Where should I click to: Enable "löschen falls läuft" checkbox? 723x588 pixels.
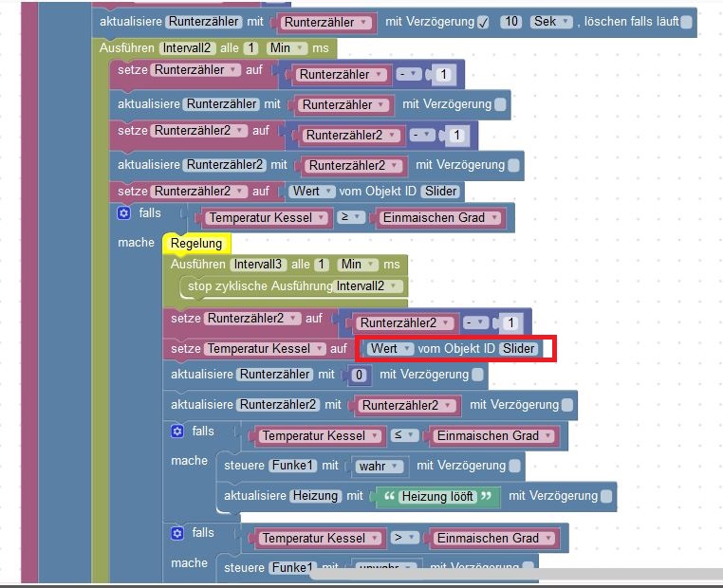click(686, 22)
